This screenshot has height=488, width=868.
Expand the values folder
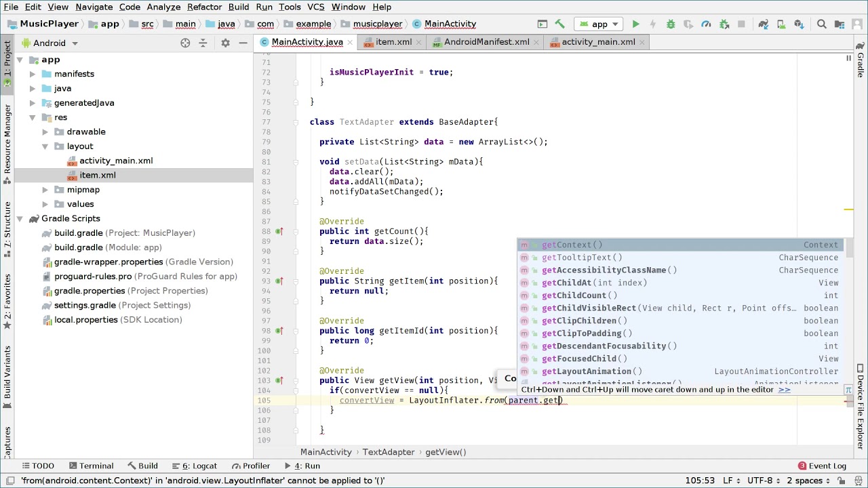point(45,204)
